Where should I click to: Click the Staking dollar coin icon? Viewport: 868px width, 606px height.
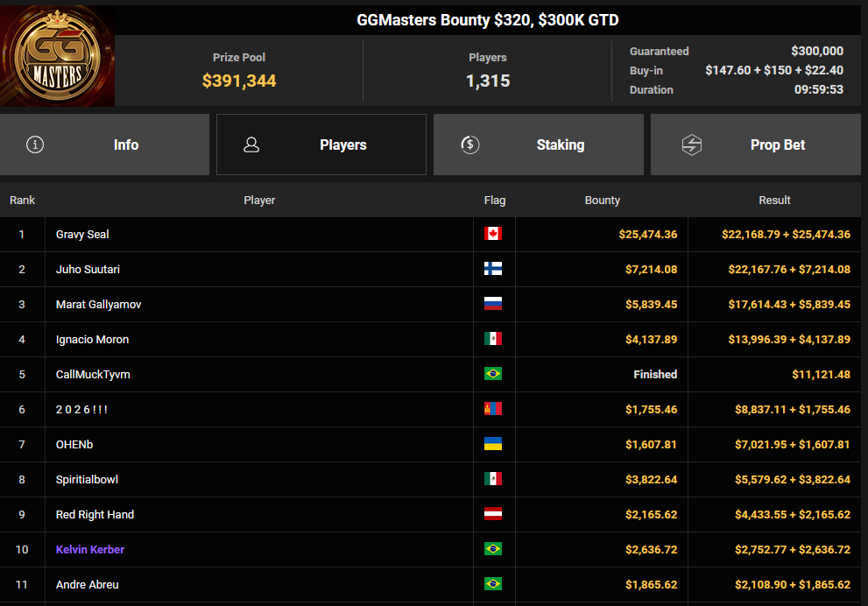click(x=469, y=144)
